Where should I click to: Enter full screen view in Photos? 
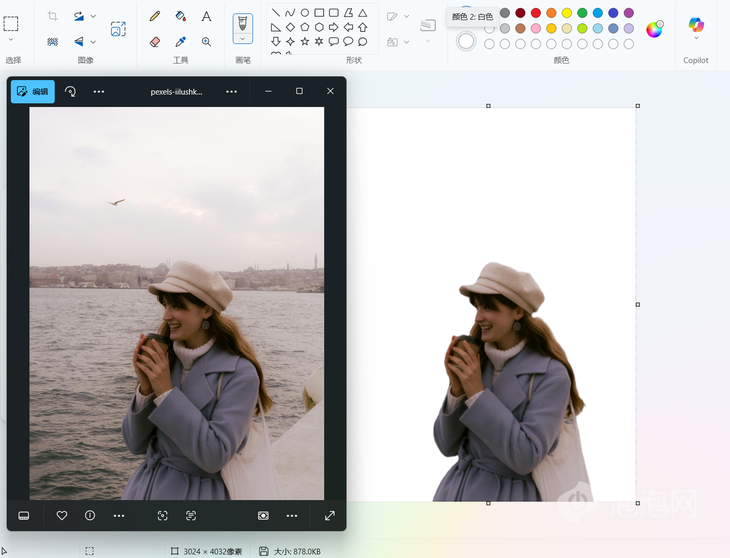(330, 515)
